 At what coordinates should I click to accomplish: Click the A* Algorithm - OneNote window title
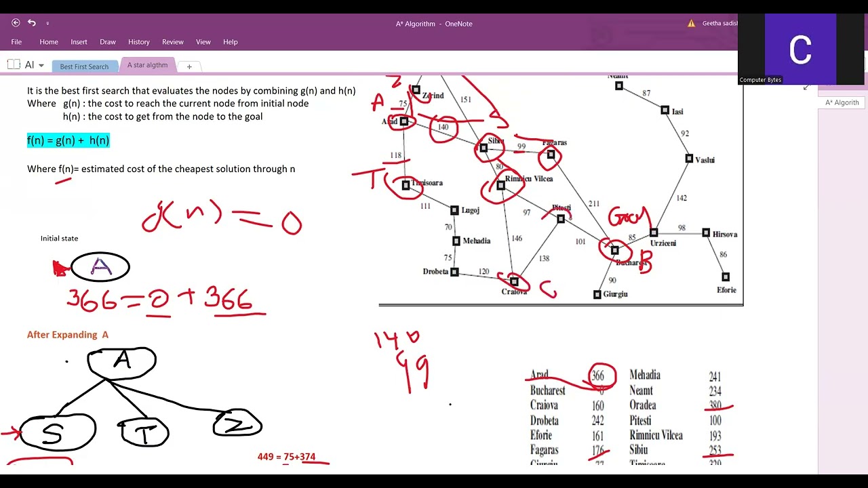434,24
